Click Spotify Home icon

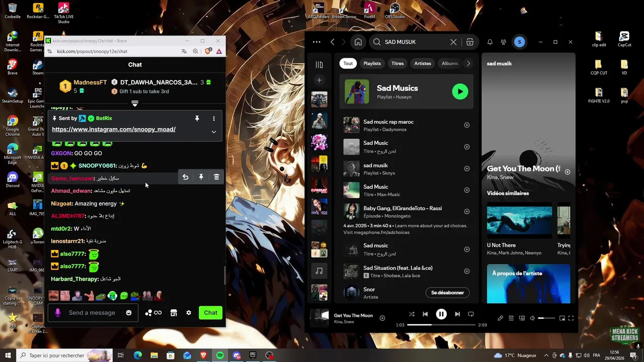tap(358, 42)
